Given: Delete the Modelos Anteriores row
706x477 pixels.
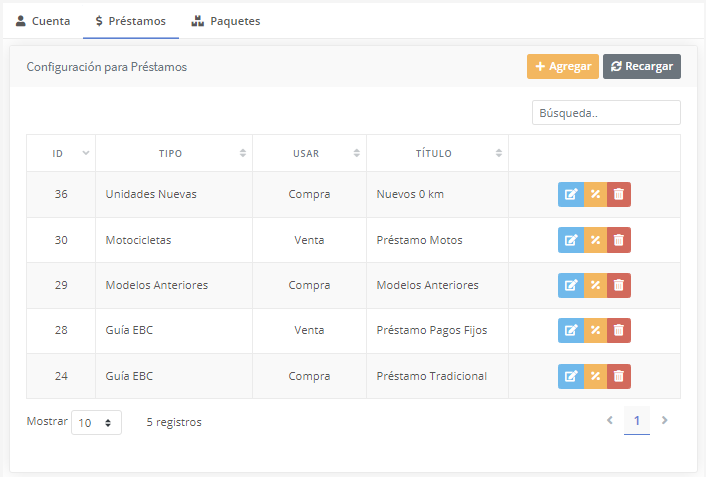Looking at the screenshot, I should pyautogui.click(x=619, y=285).
